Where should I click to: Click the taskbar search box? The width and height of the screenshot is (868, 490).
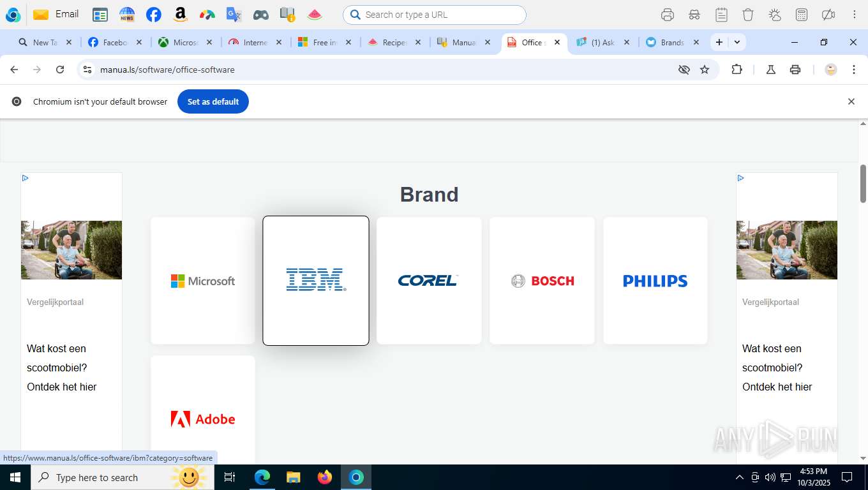point(121,477)
